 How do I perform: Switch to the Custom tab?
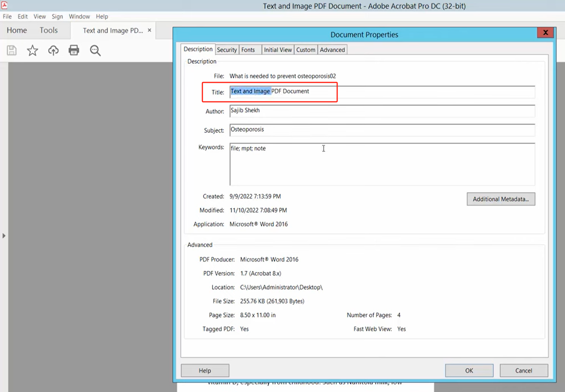tap(306, 50)
